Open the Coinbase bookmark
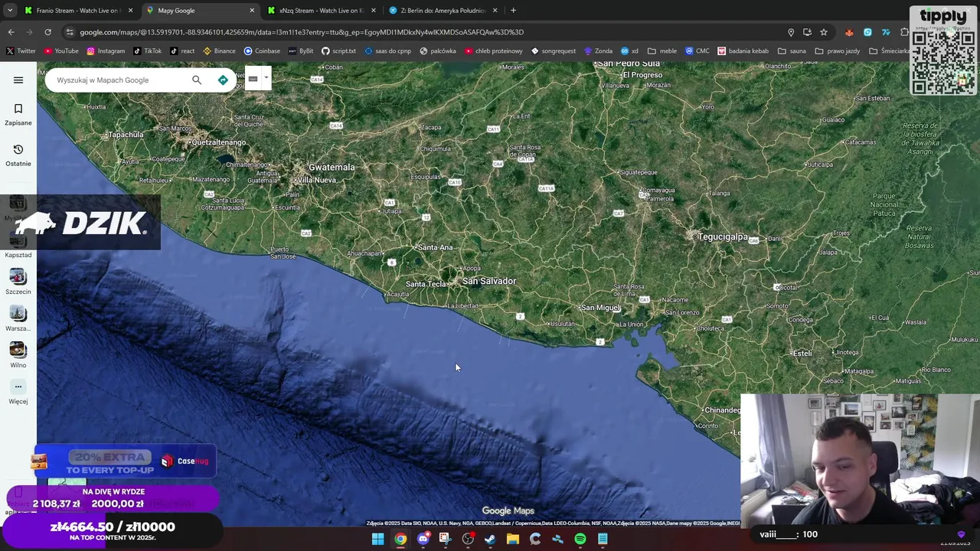980x551 pixels. 262,51
